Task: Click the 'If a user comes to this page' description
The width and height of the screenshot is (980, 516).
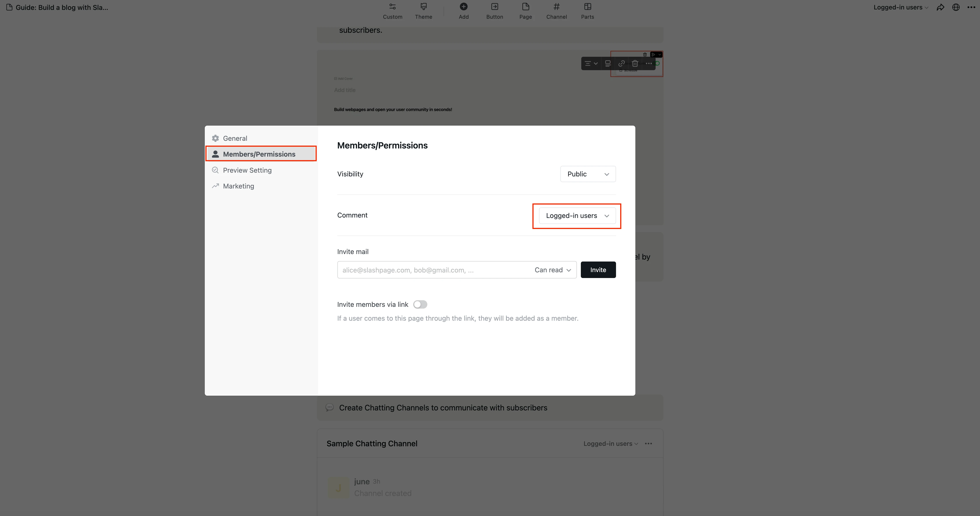Action: (458, 318)
